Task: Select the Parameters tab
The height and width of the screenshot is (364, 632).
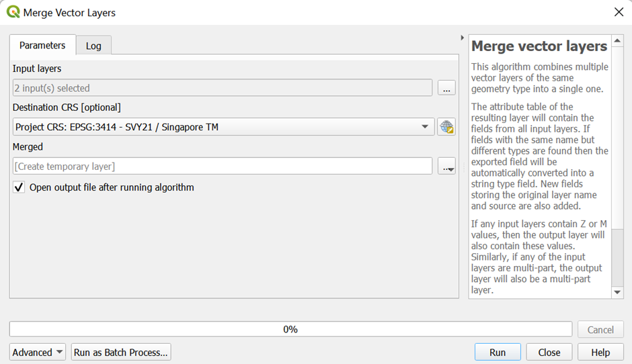Action: coord(42,46)
